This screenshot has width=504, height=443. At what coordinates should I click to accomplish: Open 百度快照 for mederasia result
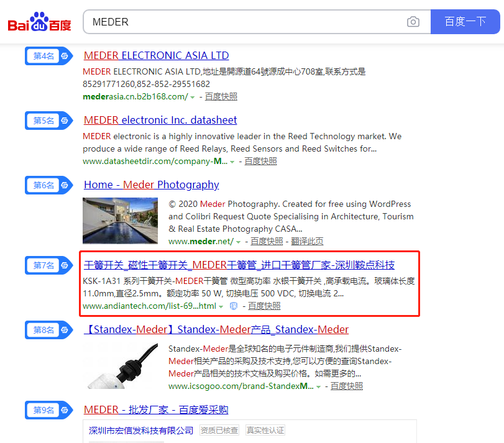[221, 97]
